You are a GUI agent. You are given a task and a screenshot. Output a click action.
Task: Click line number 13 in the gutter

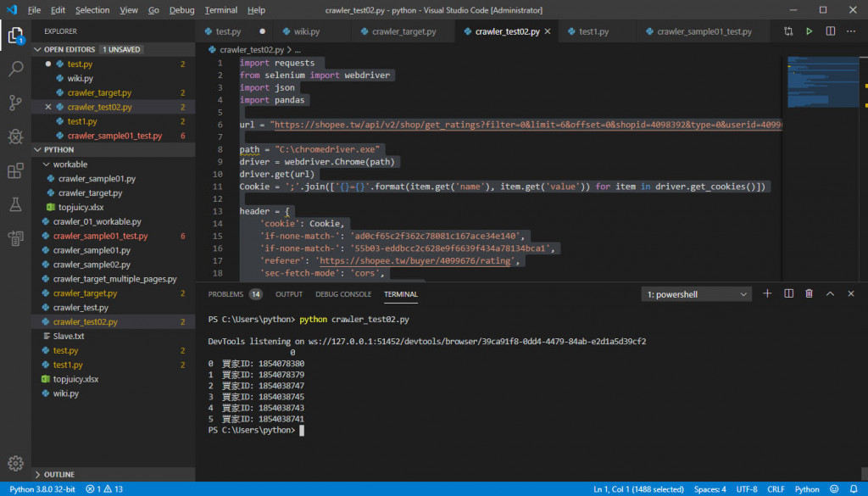(x=217, y=211)
